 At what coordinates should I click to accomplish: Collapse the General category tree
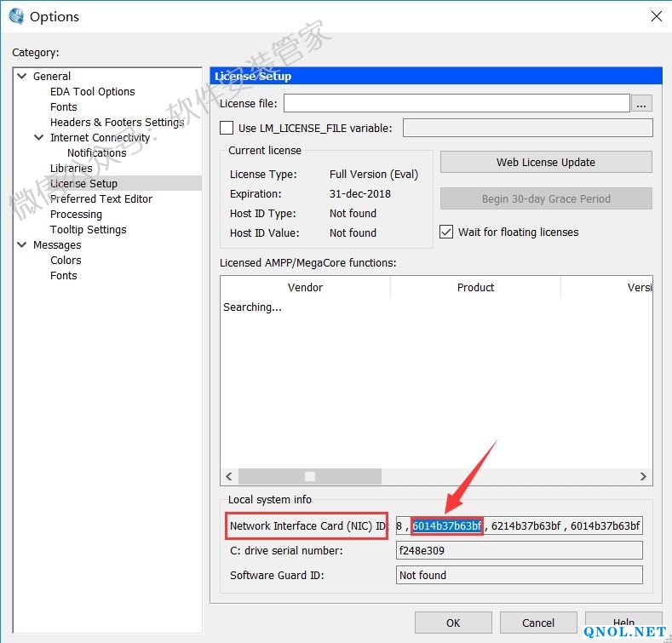21,76
